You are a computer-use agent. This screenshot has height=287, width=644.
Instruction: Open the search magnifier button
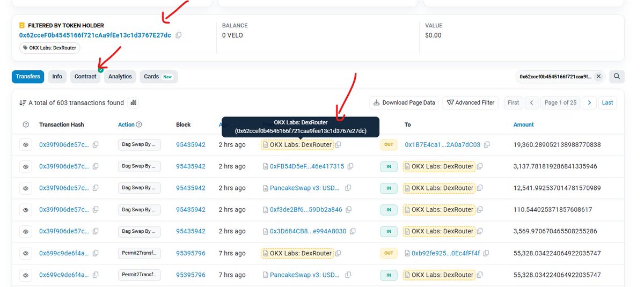[x=617, y=77]
